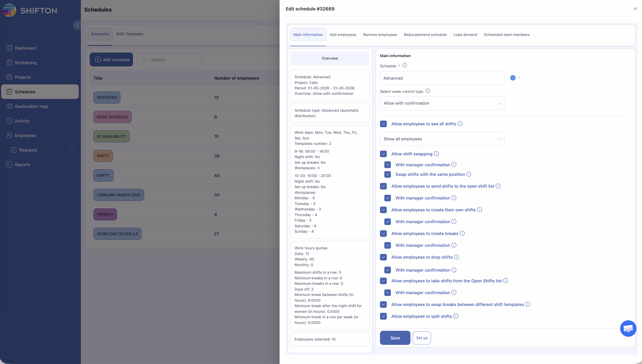Click info icon for Allow shift swapping

click(x=436, y=154)
